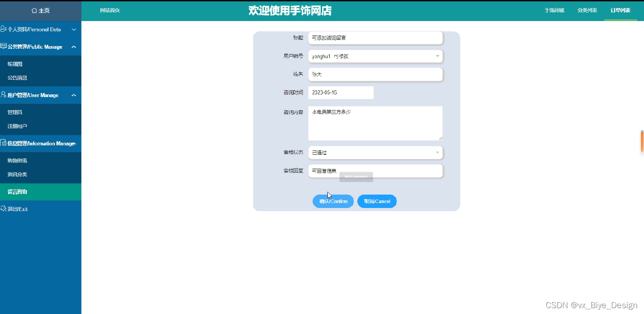Open the 审核状态 已通过 dropdown
644x314 pixels.
click(375, 153)
